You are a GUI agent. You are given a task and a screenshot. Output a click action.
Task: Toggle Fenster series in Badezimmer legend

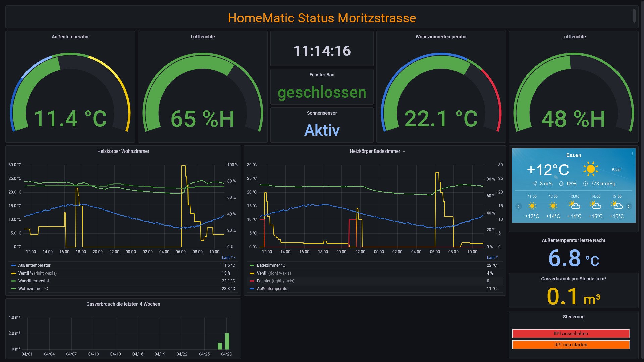263,281
